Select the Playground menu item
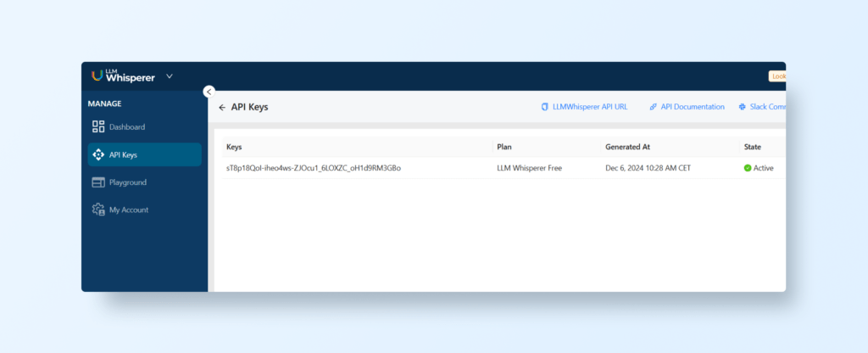 click(x=128, y=182)
